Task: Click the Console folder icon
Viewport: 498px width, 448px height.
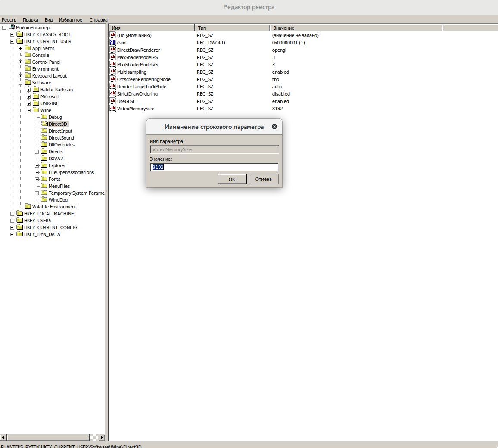Action: click(28, 55)
